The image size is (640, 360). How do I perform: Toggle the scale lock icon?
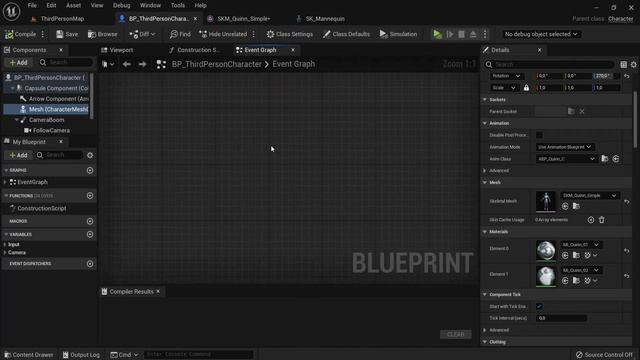point(526,88)
